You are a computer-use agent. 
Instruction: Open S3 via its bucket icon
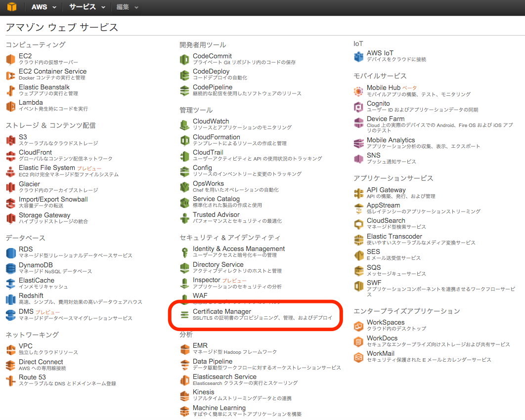[10, 140]
